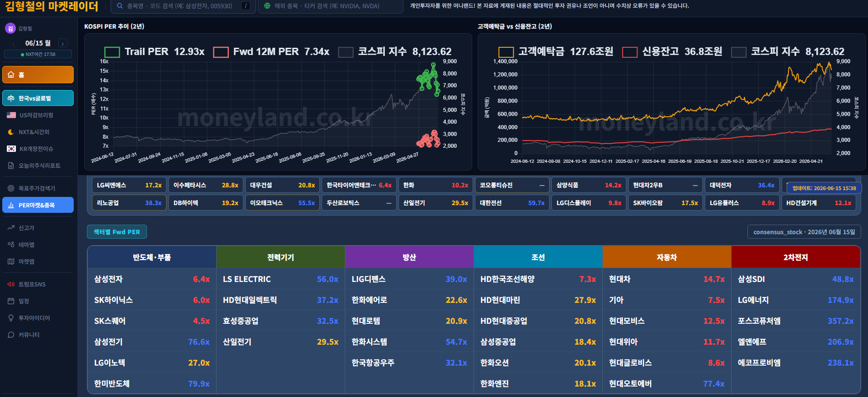This screenshot has height=397, width=868.
Task: Open the HD건설기계 12.1x stock chip
Action: [x=819, y=203]
